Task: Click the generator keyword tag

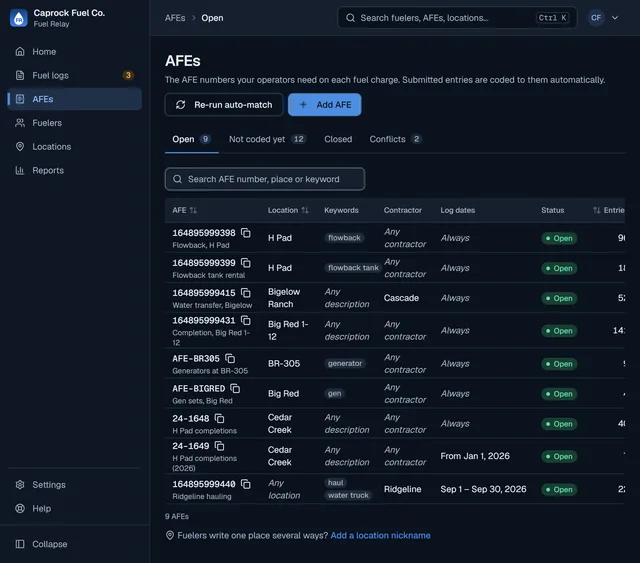Action: (x=345, y=363)
